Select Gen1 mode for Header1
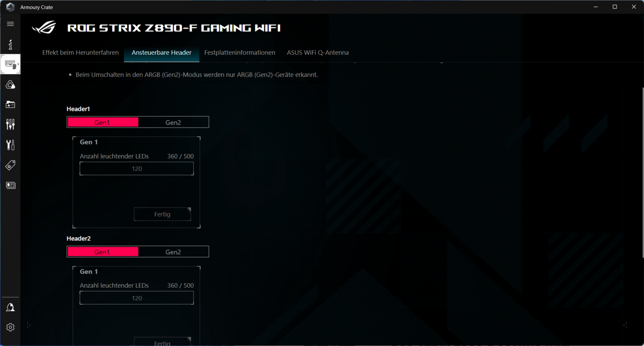Viewport: 644px width, 346px height. pyautogui.click(x=103, y=122)
